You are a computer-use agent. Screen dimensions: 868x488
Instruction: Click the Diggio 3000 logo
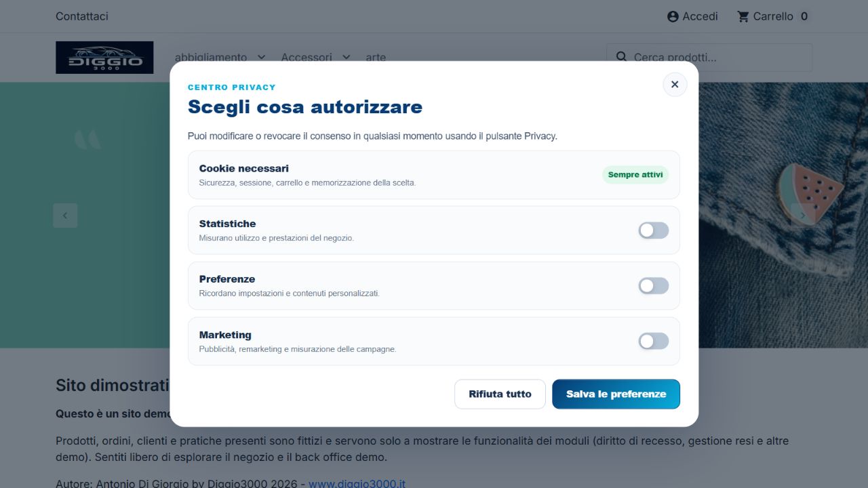pos(104,58)
